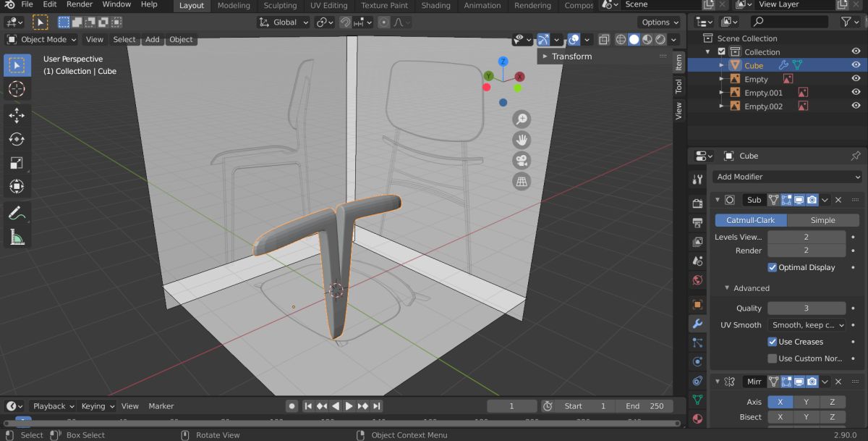
Task: Open the Material properties tab
Action: (697, 419)
